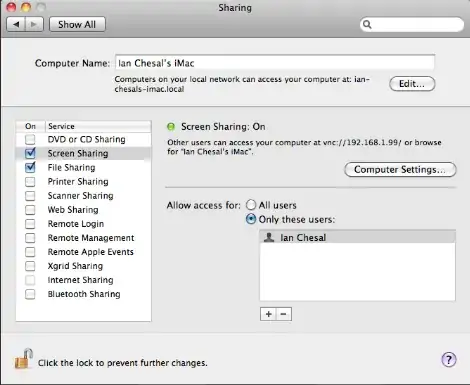Remove user with the minus button
470x385 pixels.
point(284,314)
